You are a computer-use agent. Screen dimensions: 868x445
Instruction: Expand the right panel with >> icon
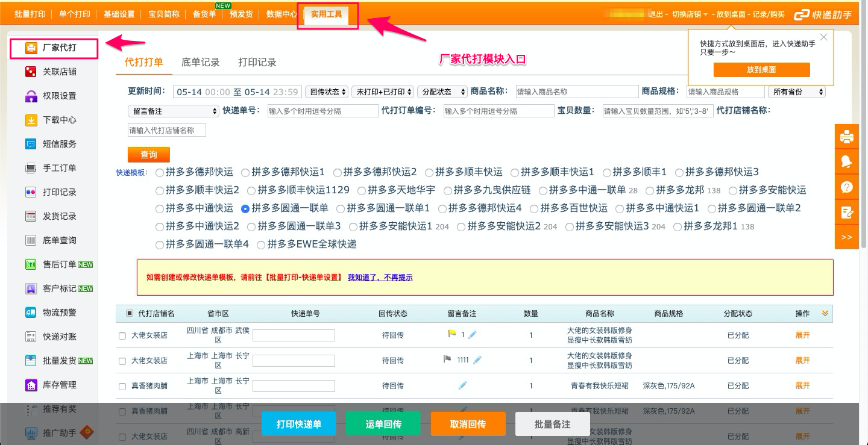(x=847, y=237)
